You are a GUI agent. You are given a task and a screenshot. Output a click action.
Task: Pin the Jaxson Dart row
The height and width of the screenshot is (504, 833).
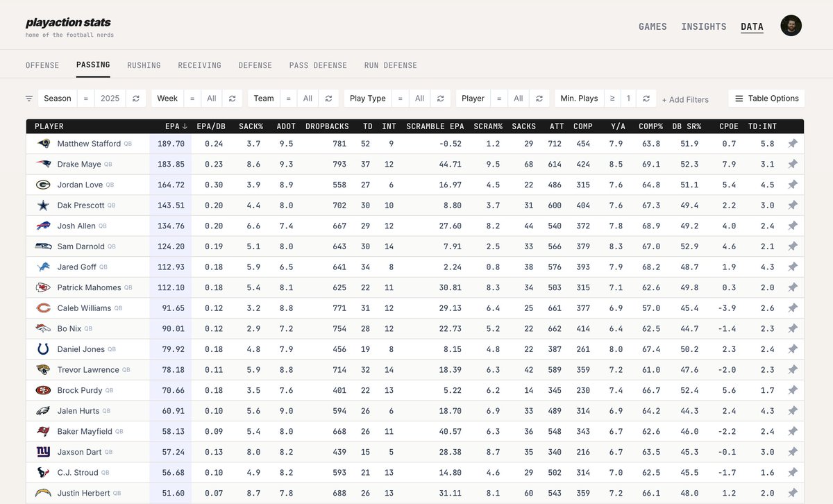click(793, 452)
